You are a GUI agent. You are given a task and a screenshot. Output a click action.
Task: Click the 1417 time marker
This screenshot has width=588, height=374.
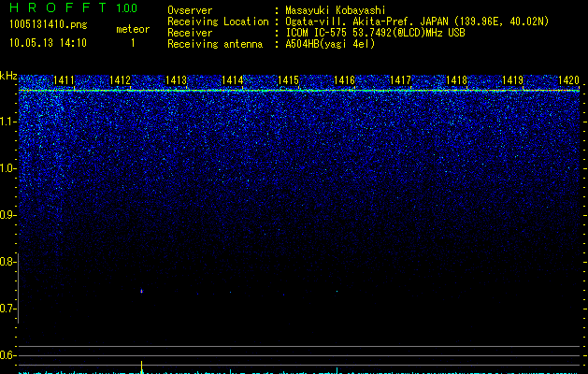[x=400, y=80]
